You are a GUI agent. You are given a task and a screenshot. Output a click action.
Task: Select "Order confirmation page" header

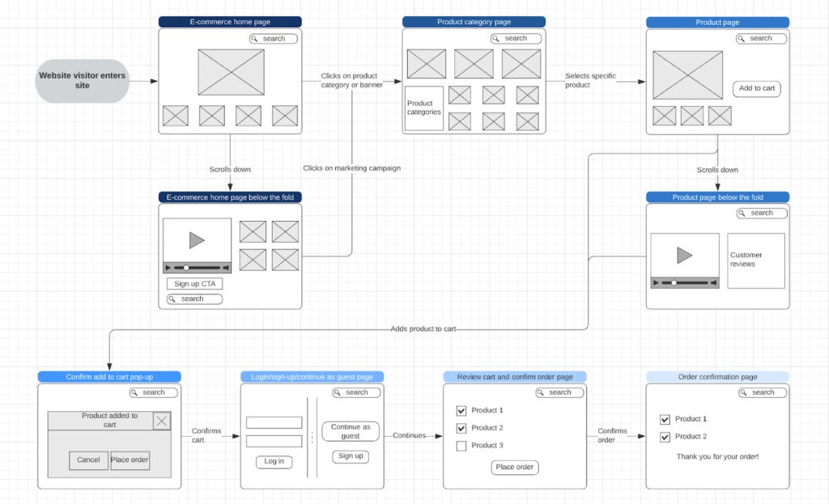pos(717,377)
